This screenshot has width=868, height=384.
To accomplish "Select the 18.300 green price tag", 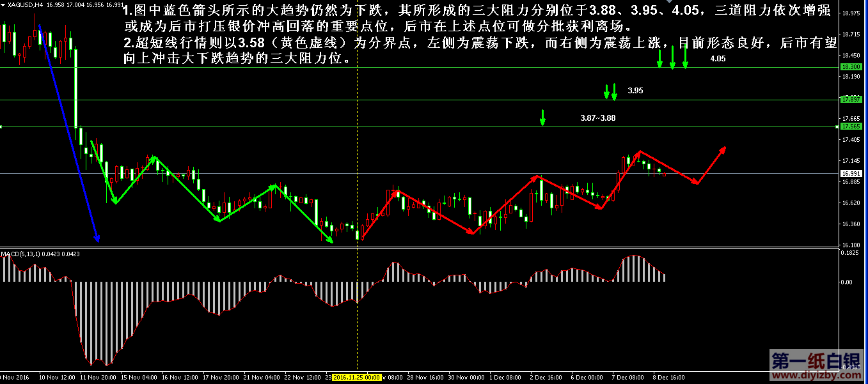I will 851,66.
